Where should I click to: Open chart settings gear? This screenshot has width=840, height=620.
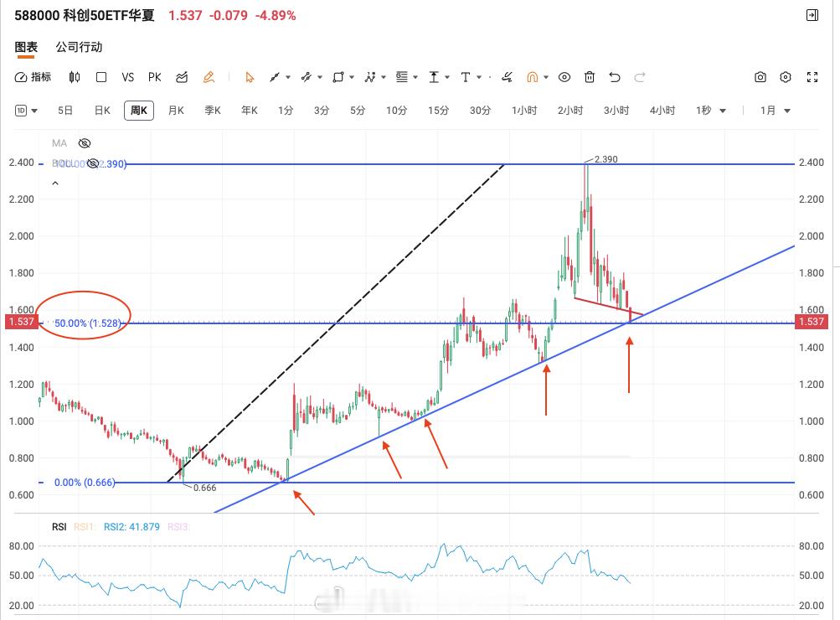click(x=786, y=77)
